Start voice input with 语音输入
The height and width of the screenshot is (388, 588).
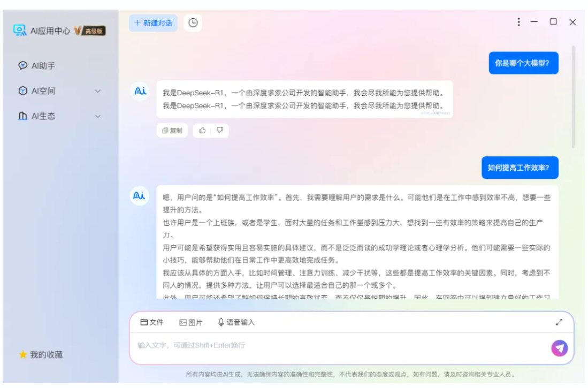[236, 322]
